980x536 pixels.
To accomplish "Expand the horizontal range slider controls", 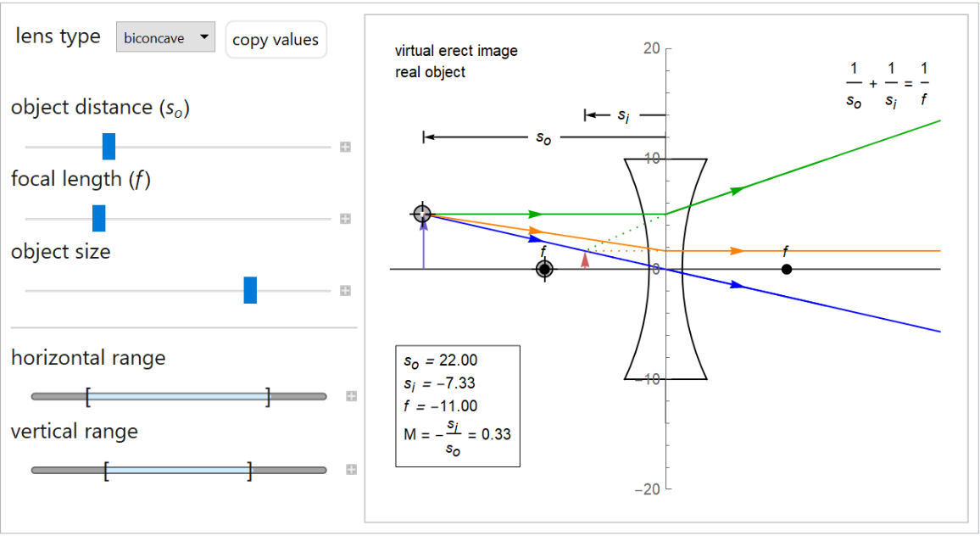I will click(351, 396).
